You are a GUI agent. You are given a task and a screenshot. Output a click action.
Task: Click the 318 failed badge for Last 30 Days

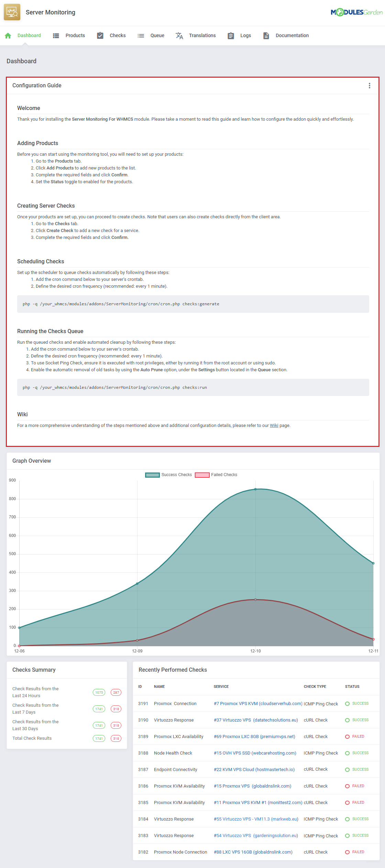[x=116, y=725]
